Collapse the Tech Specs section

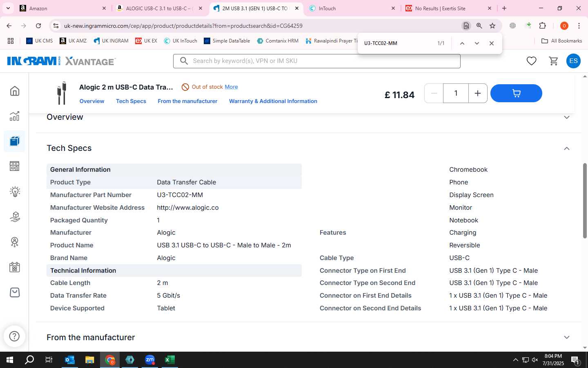coord(566,148)
